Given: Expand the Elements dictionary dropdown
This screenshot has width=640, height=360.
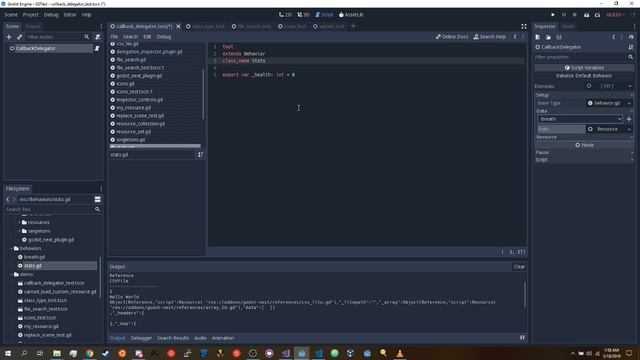Looking at the screenshot, I should (630, 86).
